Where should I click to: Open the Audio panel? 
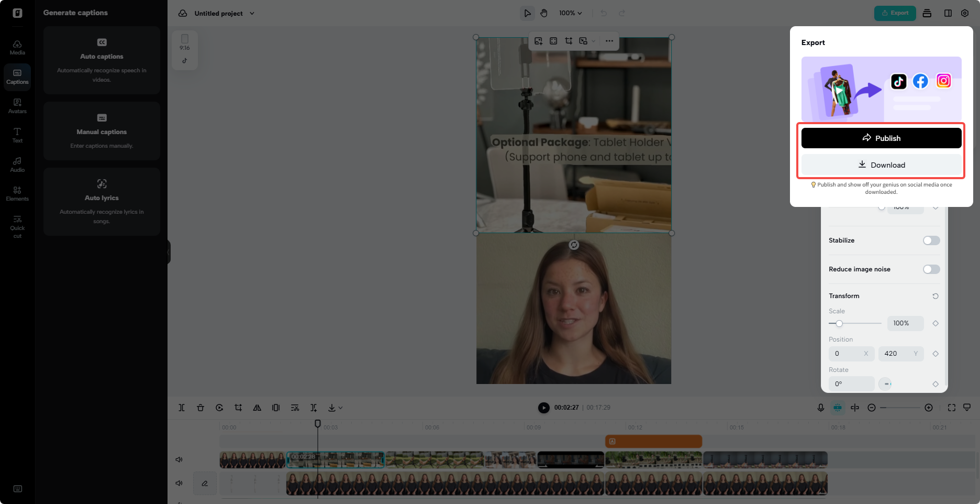coord(17,165)
